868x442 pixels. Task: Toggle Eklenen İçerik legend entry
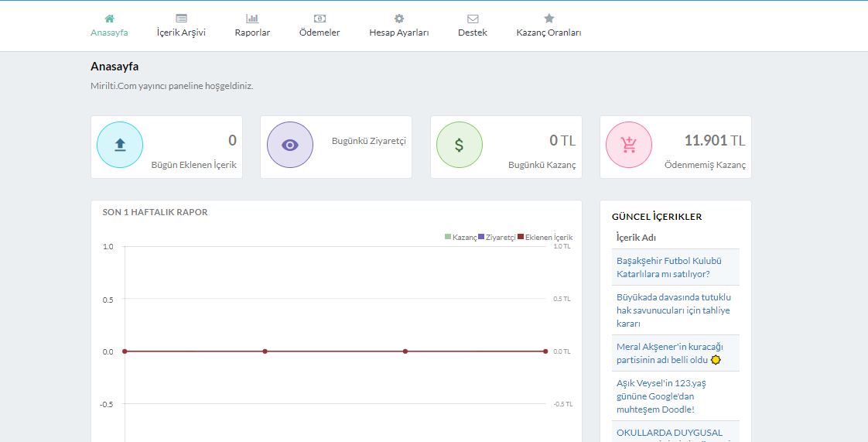coord(545,237)
